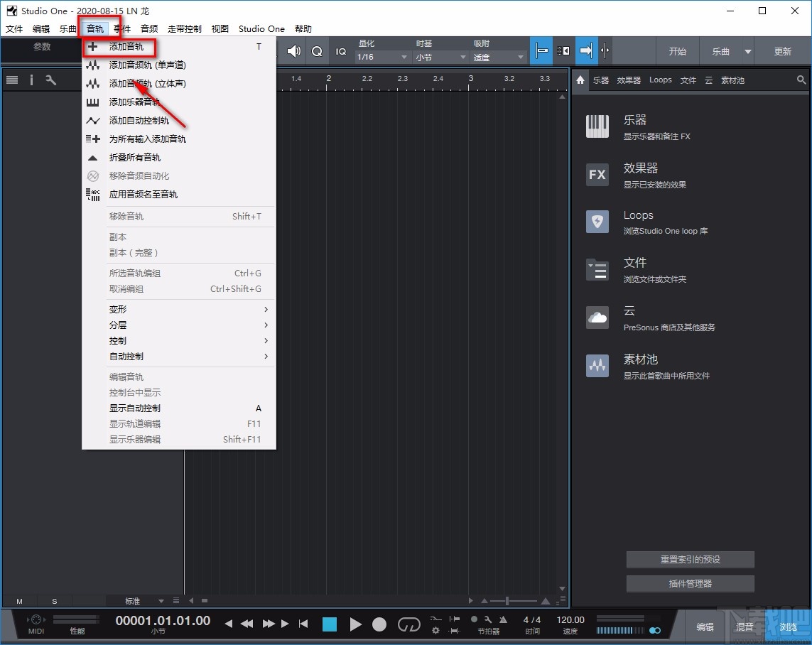
Task: Open the 量化 1/16 dropdown
Action: 382,57
